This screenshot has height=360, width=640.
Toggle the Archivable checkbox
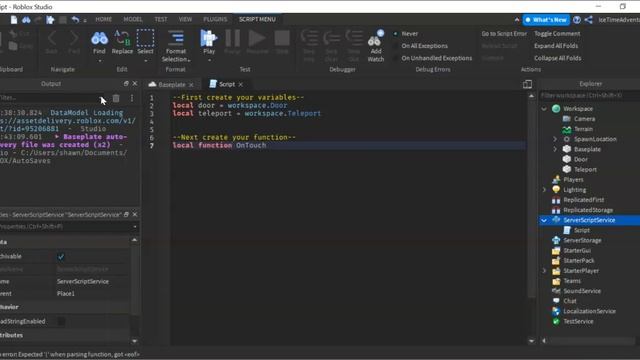point(61,256)
